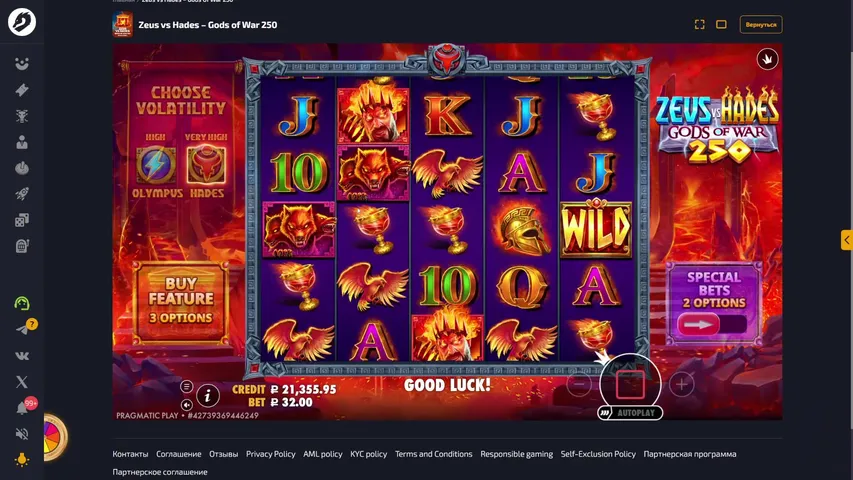Toggle the Special Bets arrow switch
The height and width of the screenshot is (480, 853).
[x=712, y=324]
